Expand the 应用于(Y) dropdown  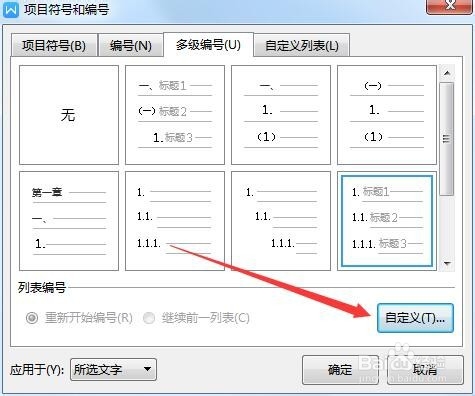113,369
